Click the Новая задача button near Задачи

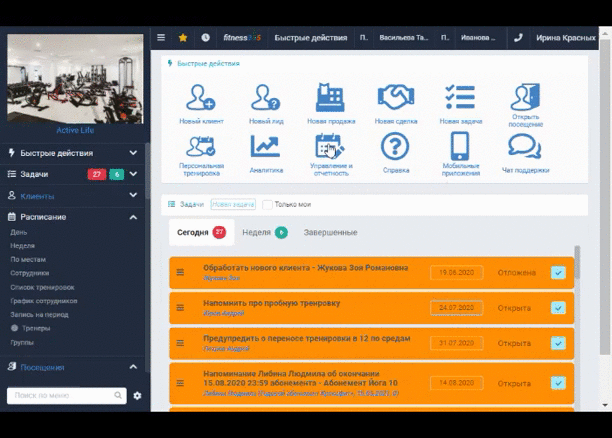pyautogui.click(x=233, y=204)
